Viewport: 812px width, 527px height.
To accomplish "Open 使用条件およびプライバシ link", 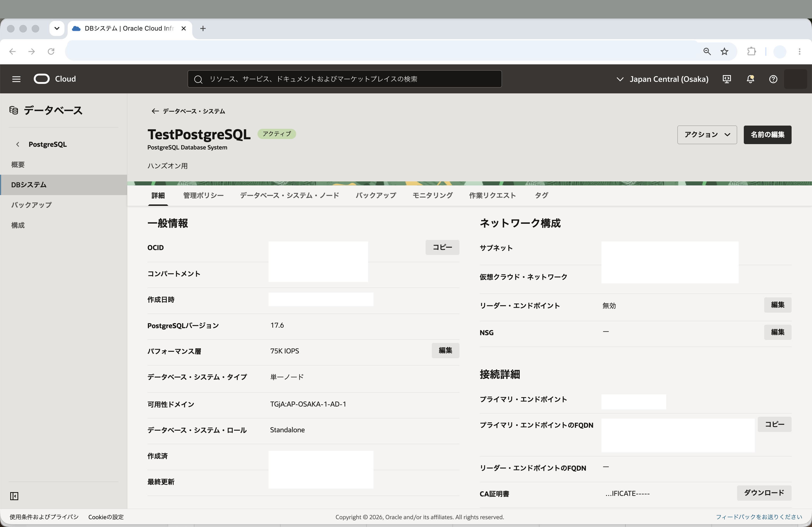I will click(44, 517).
